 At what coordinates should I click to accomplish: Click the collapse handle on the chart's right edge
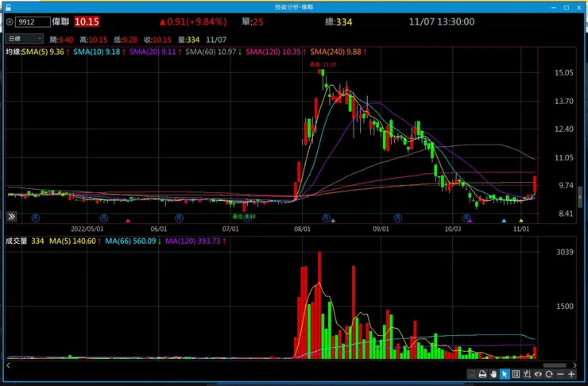tap(580, 196)
